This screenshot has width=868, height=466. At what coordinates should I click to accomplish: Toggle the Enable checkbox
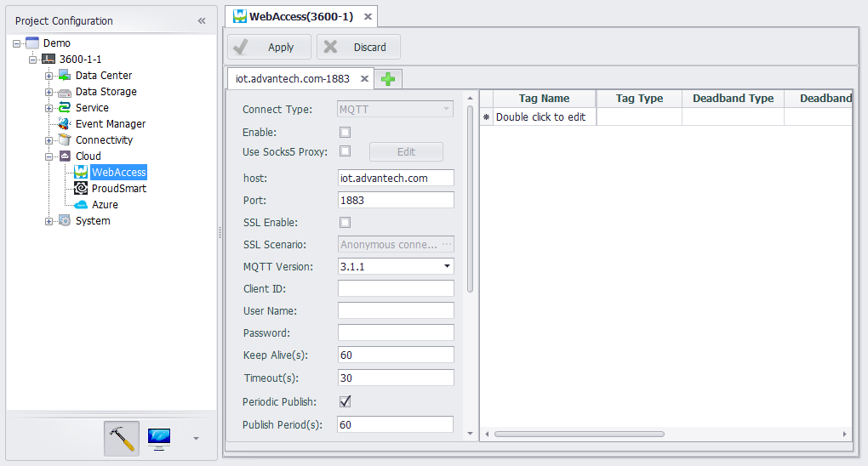pyautogui.click(x=345, y=132)
